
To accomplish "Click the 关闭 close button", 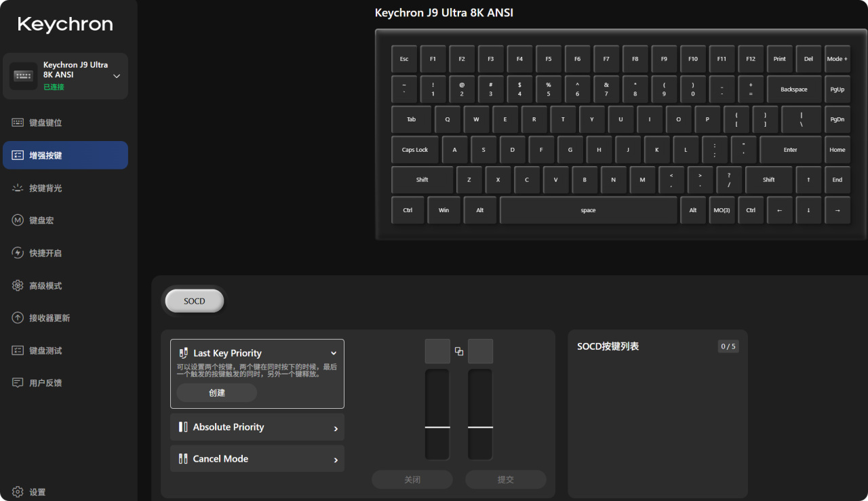I will click(412, 479).
